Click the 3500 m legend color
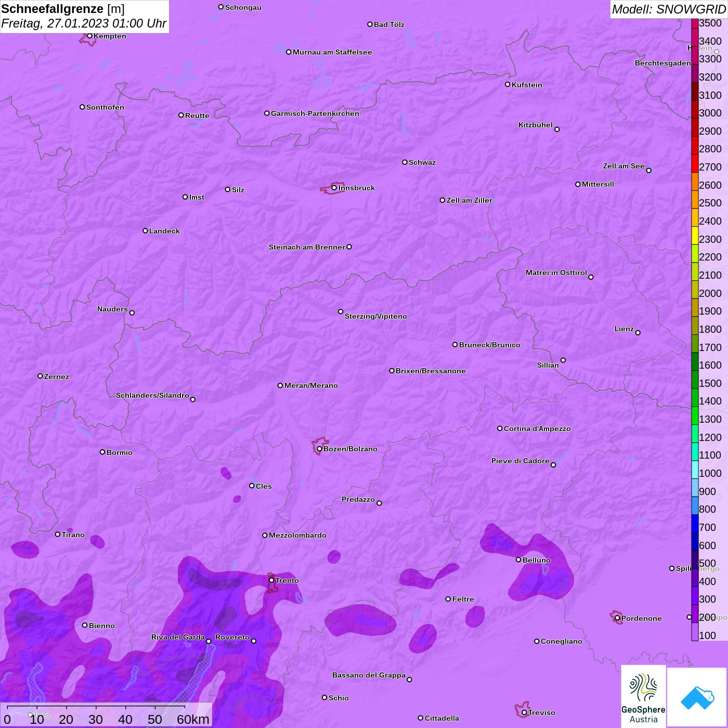This screenshot has height=728, width=728. 695,23
